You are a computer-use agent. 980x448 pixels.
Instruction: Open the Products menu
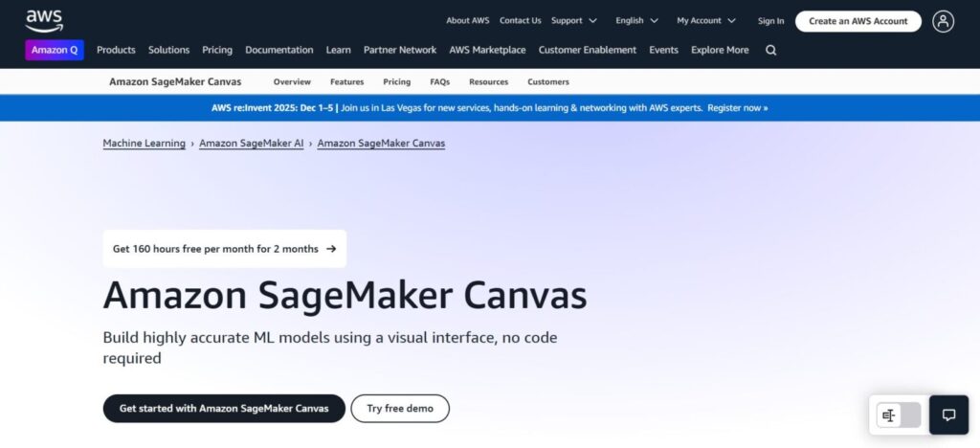pos(116,50)
